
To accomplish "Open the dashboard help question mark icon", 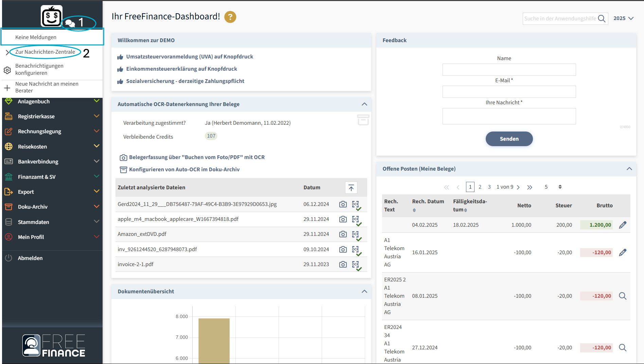I will click(230, 17).
